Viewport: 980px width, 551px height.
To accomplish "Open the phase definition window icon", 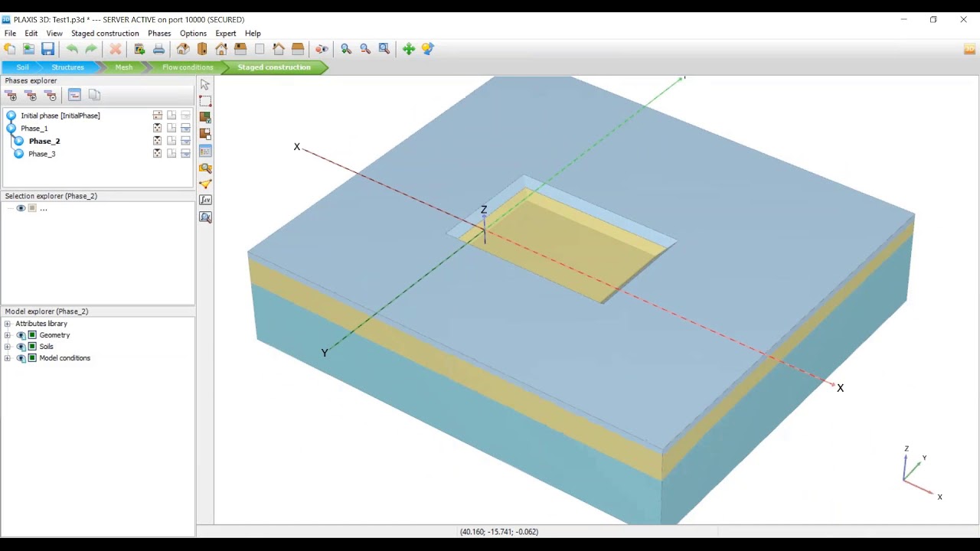I will 74,95.
